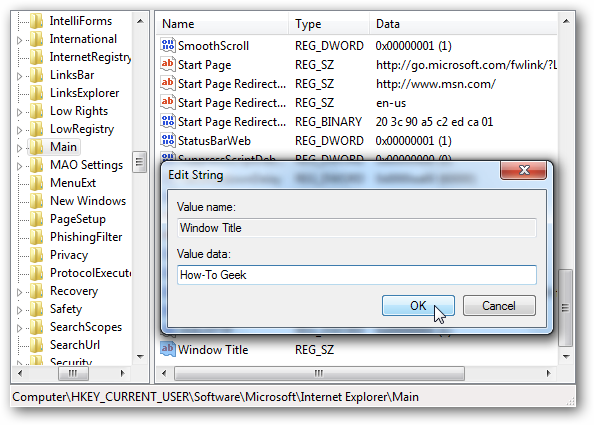
Task: Click the Main folder icon
Action: pos(36,147)
